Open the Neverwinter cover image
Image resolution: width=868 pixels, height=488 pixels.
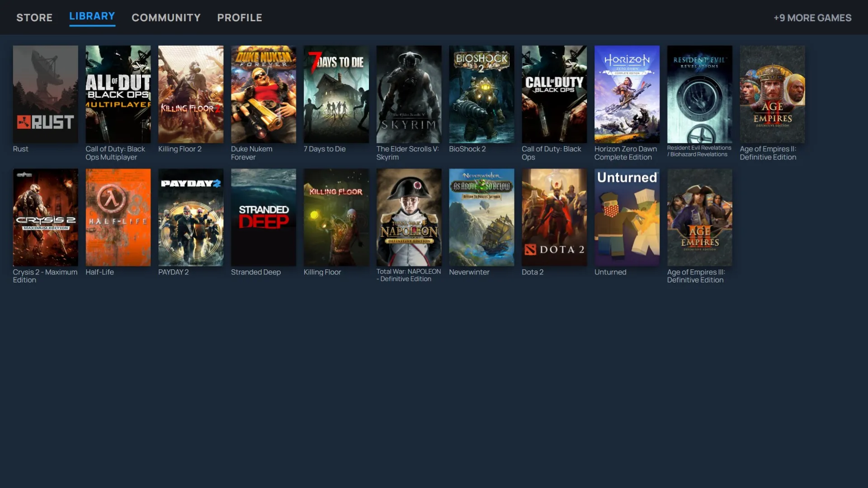(x=481, y=217)
